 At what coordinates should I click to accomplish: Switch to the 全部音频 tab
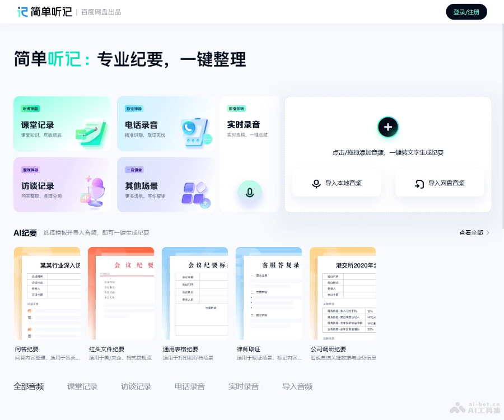29,386
